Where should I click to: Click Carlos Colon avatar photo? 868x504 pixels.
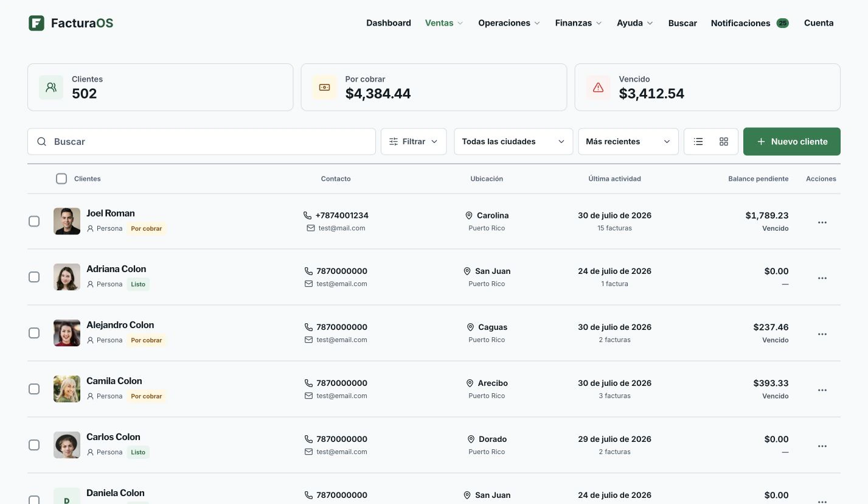(67, 445)
